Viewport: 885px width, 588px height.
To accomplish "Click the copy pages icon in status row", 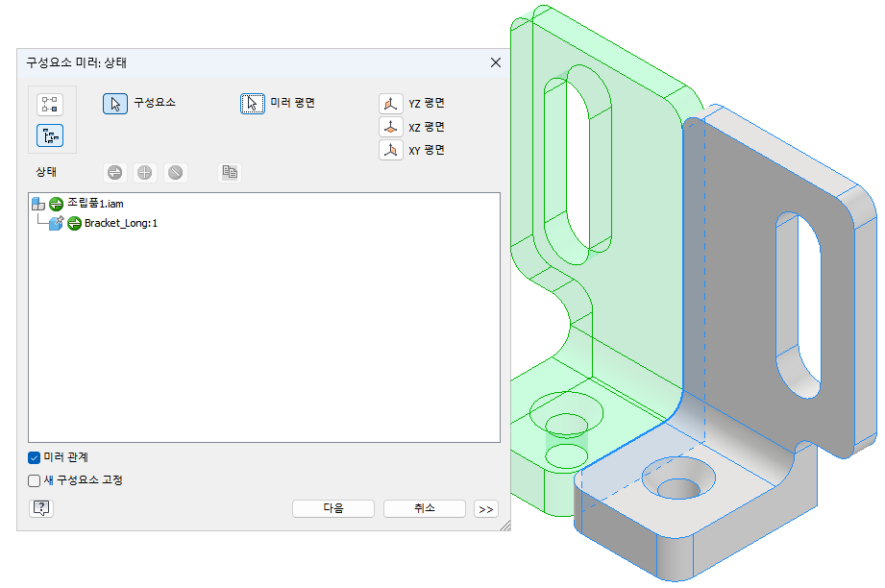I will [230, 173].
